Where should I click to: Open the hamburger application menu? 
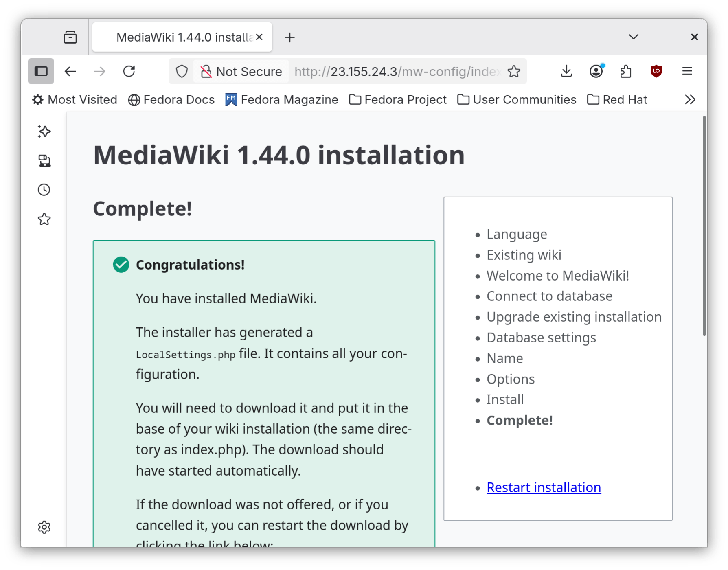pos(687,71)
